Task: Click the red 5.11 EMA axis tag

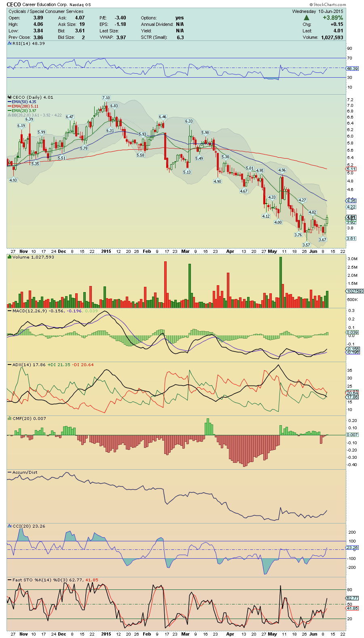Action: click(x=351, y=169)
